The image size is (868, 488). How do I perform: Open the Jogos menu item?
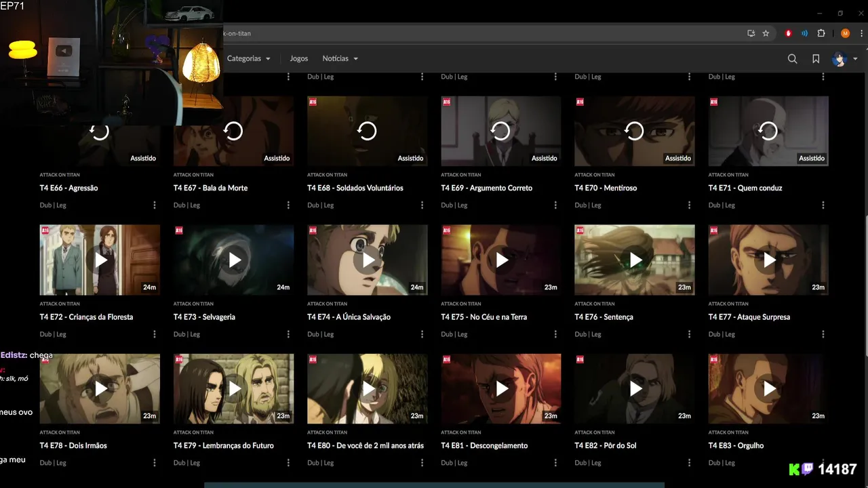click(299, 58)
